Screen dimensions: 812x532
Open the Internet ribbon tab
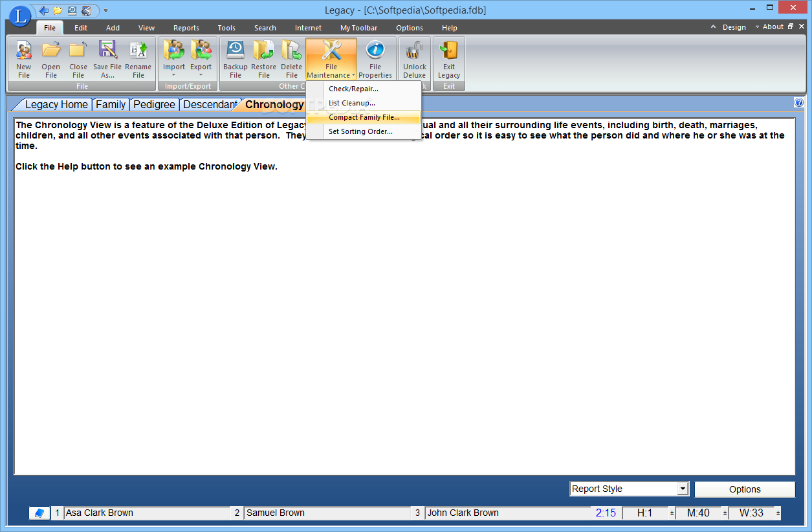pos(308,28)
